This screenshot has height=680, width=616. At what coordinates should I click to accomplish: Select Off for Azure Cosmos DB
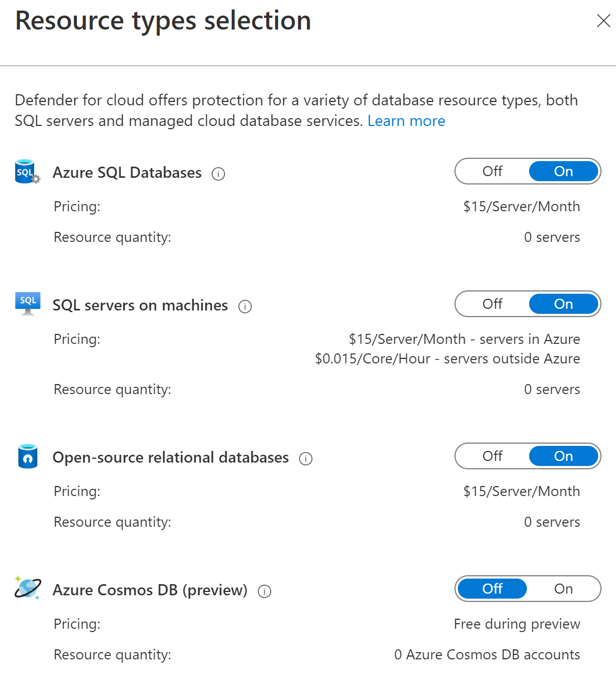click(492, 589)
